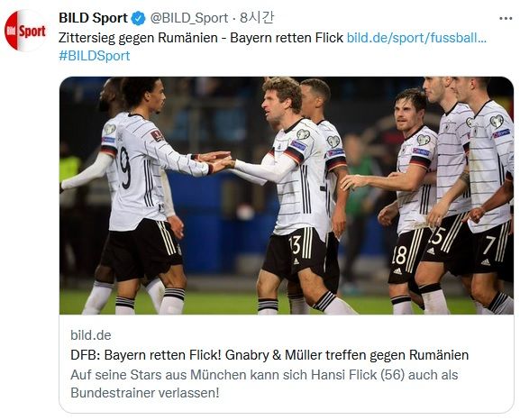
Task: Open the tweet's 8시간 timestamp
Action: [257, 18]
